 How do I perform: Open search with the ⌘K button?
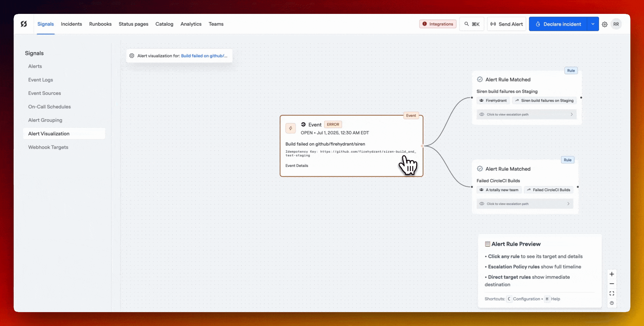[x=472, y=24]
